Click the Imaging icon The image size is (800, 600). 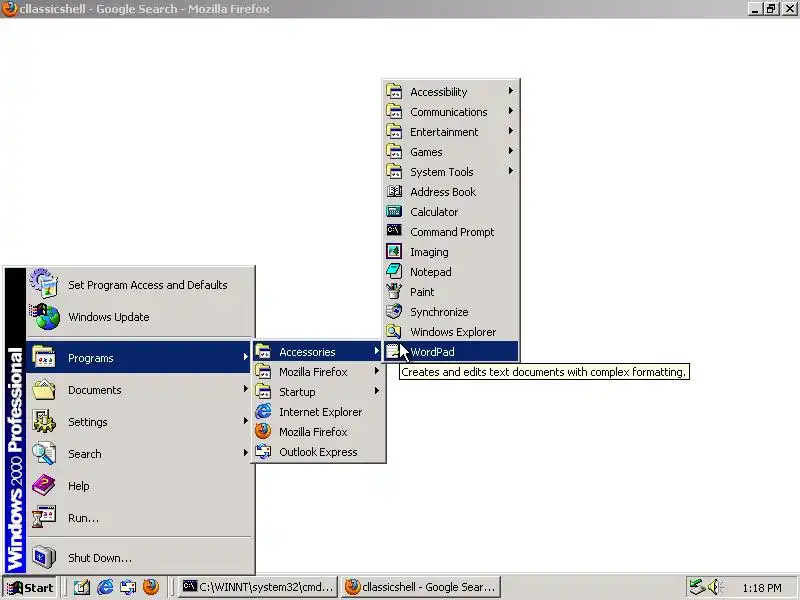(393, 252)
